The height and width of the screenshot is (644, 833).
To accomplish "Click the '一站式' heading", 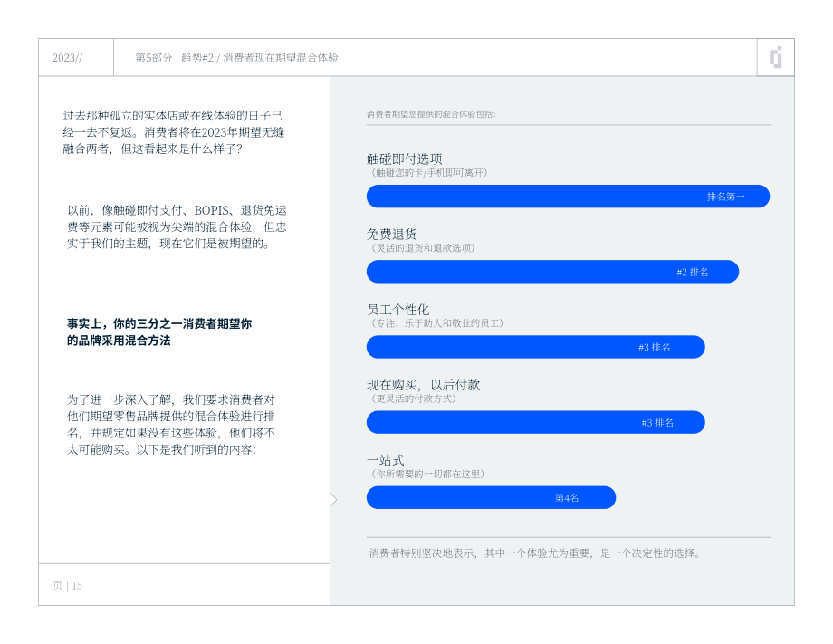I will [385, 460].
